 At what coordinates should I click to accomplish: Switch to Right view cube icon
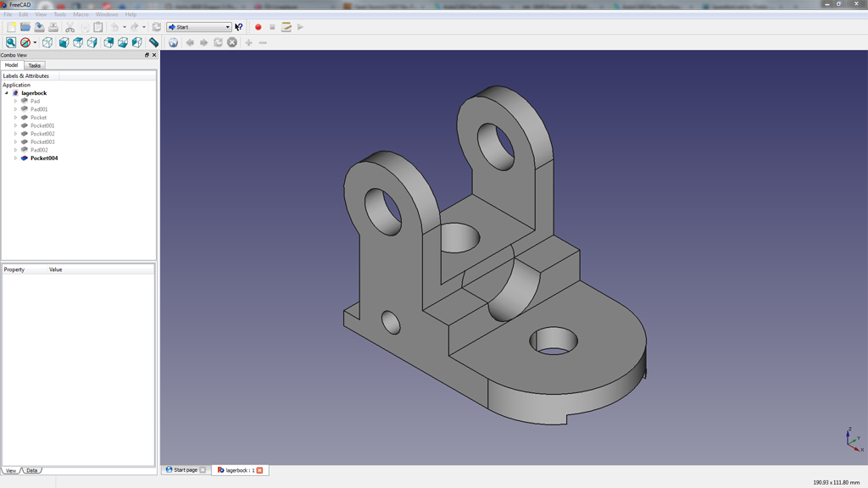[x=92, y=42]
